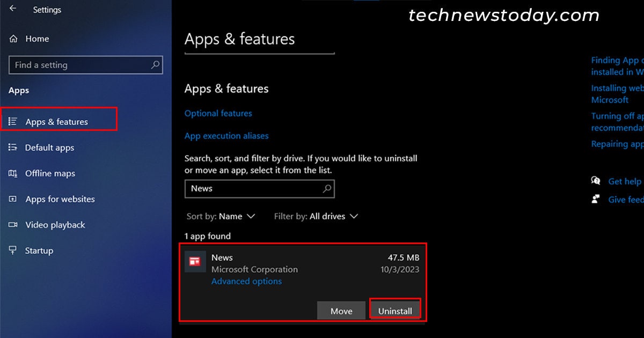Screen dimensions: 644x338
Task: Click the Startup icon in sidebar
Action: pos(13,251)
